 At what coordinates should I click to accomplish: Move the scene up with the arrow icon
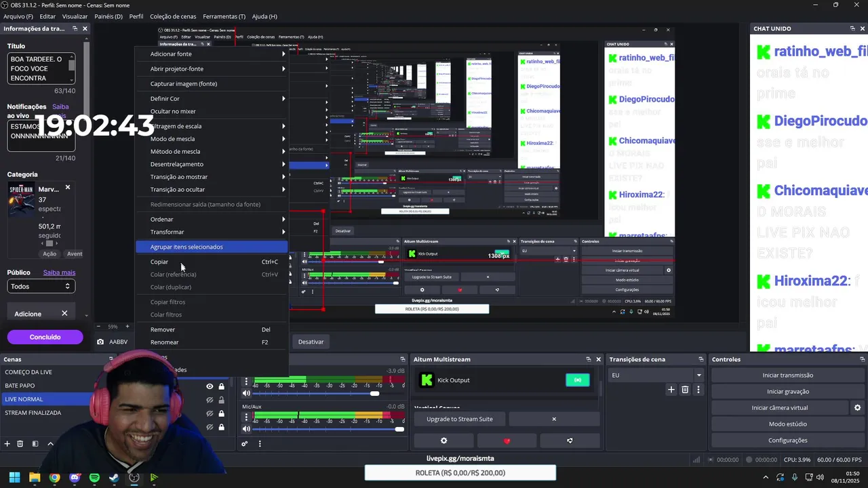coord(50,444)
